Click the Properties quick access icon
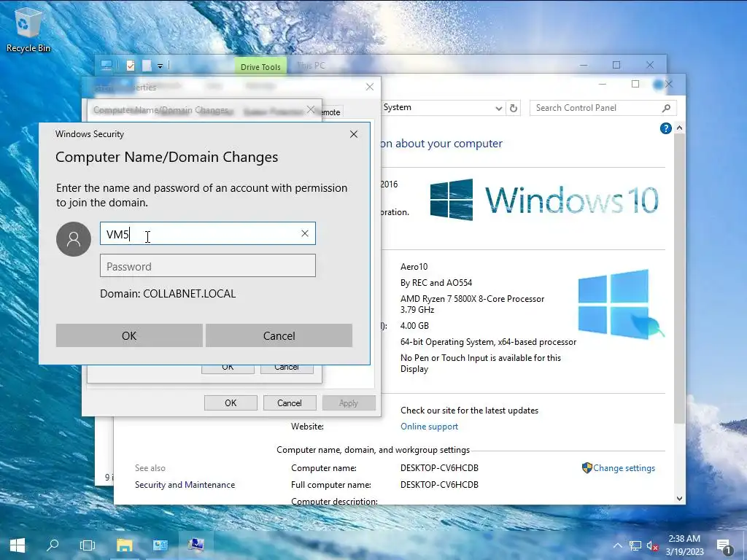 click(131, 66)
